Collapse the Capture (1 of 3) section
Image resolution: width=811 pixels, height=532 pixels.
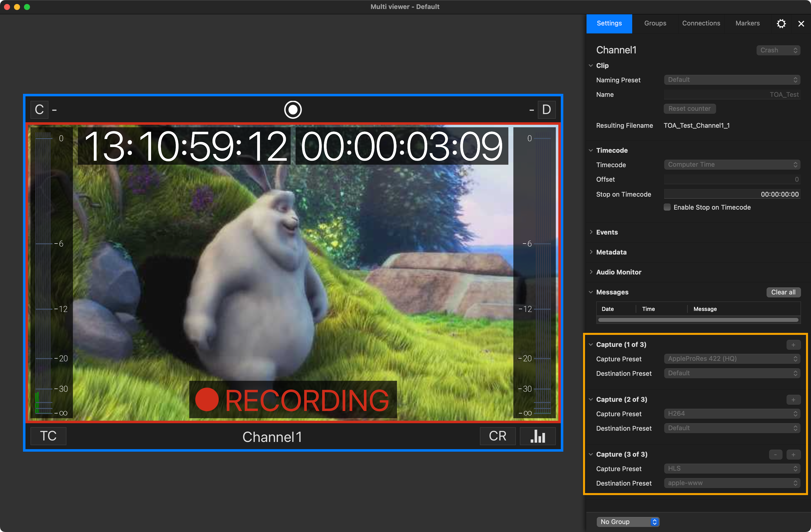(591, 344)
